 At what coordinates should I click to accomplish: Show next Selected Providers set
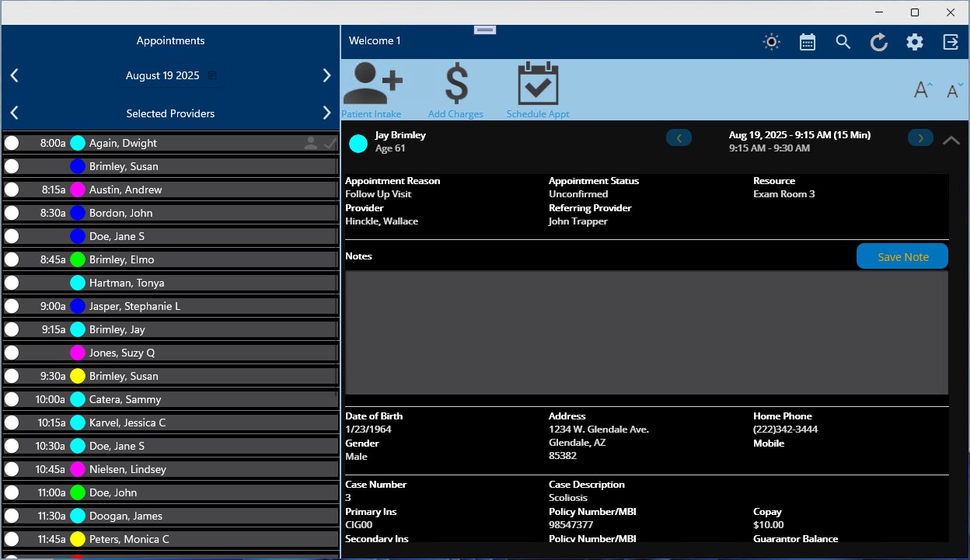pyautogui.click(x=326, y=113)
